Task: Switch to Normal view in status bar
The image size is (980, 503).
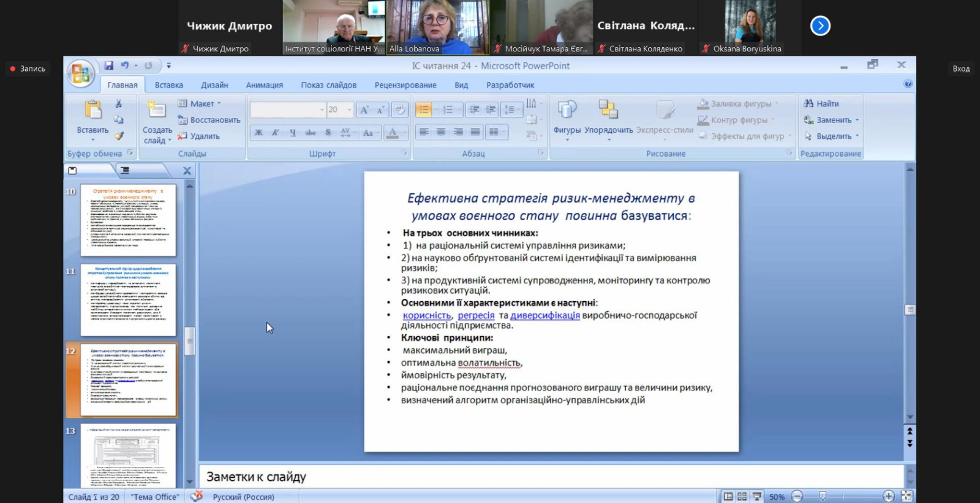Action: point(728,496)
